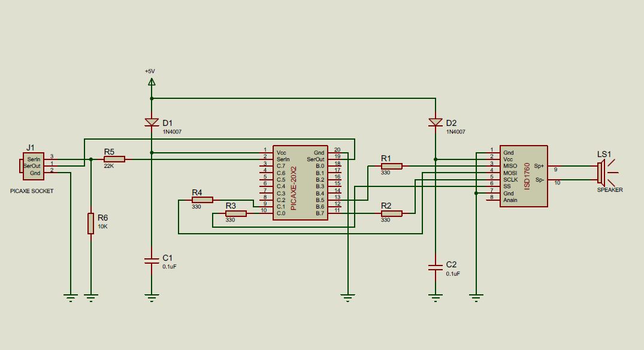
Task: Select the C1 capacitor symbol
Action: point(152,261)
